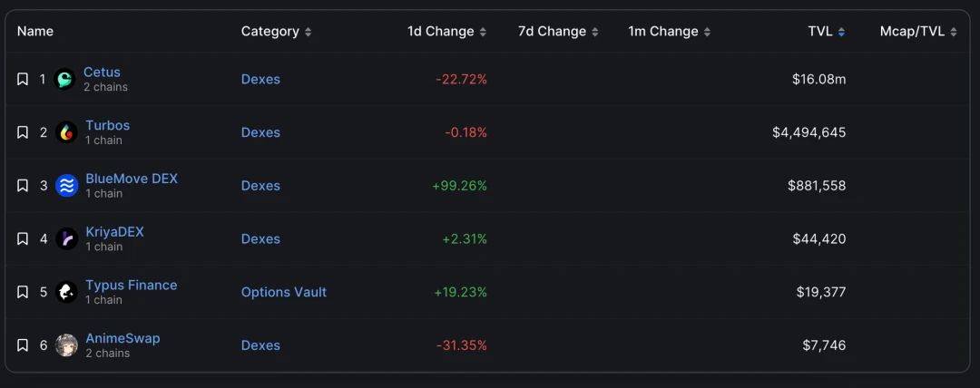980x388 pixels.
Task: Sort by TVL column arrows
Action: [x=841, y=32]
